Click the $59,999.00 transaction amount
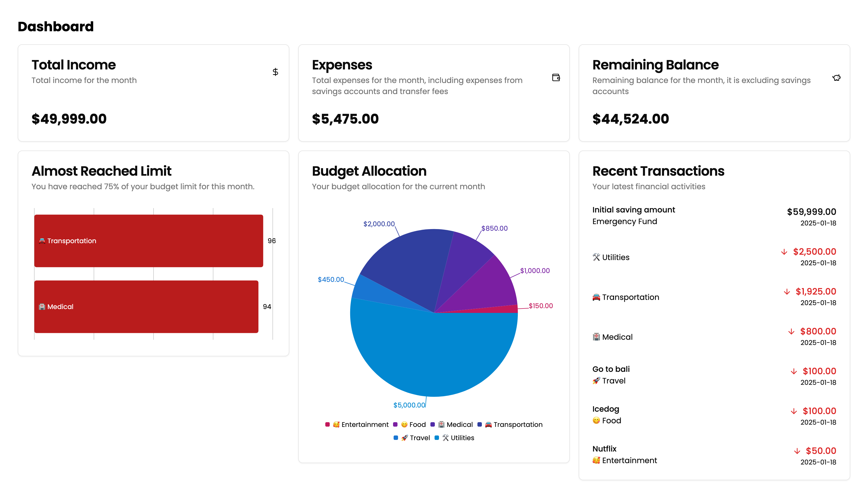868x498 pixels. click(x=811, y=212)
